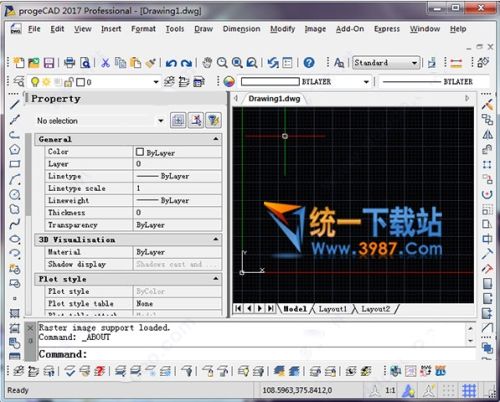500x402 pixels.
Task: Click the BYLAYER color swatch box
Action: click(x=270, y=82)
